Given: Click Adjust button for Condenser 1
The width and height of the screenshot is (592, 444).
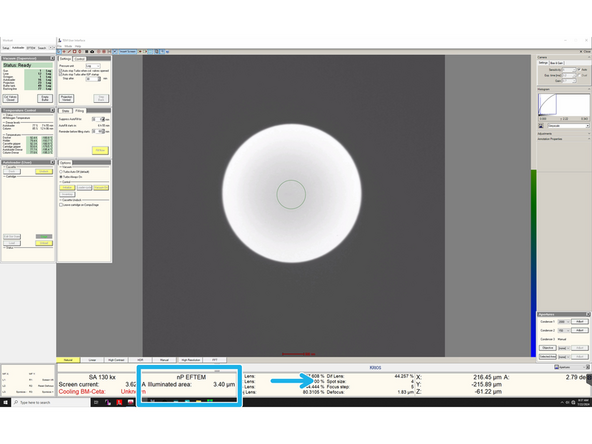Looking at the screenshot, I should point(580,322).
